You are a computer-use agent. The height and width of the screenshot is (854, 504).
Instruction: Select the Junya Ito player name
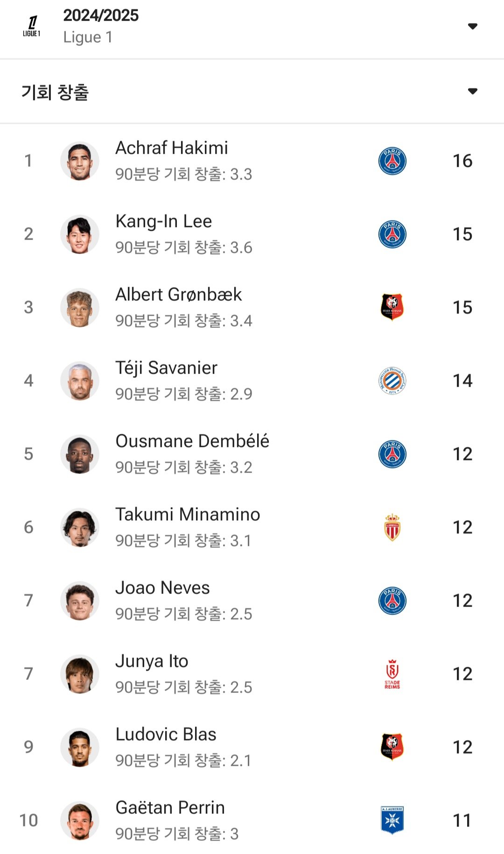point(152,661)
